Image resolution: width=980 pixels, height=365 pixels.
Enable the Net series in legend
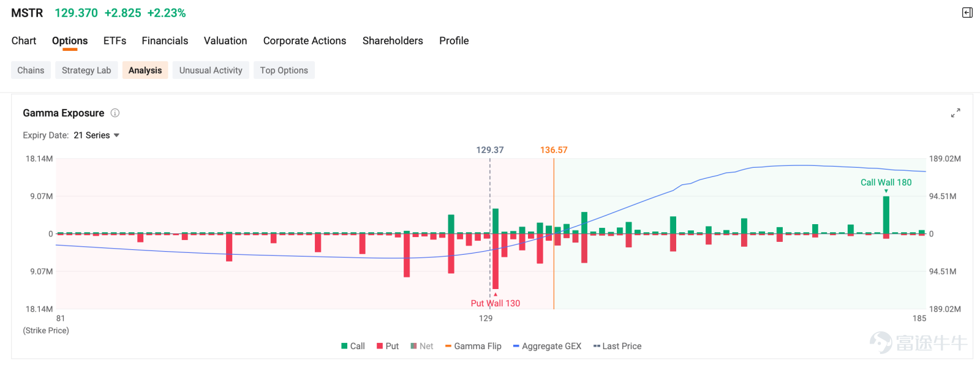coord(422,346)
